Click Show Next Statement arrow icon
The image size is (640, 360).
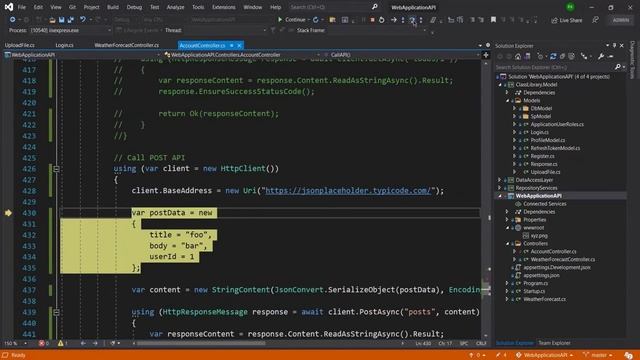click(393, 20)
